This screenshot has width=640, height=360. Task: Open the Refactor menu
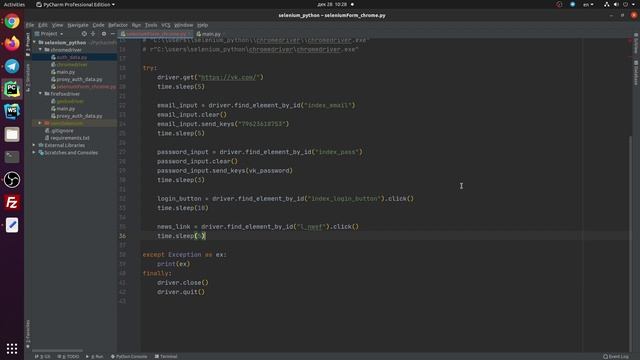(x=118, y=25)
